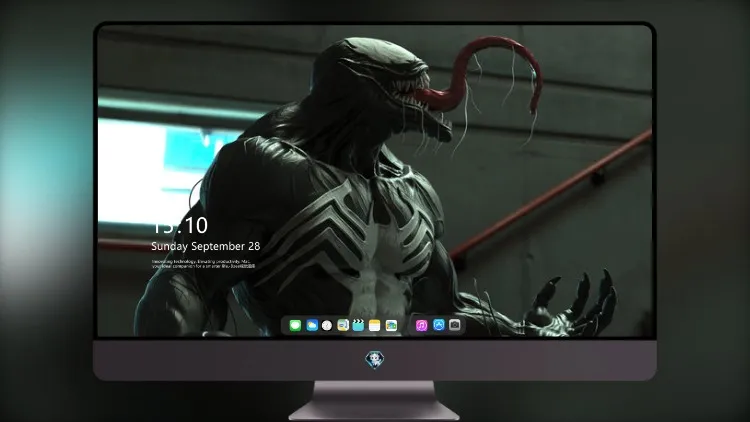Open the blue App Store icon
The height and width of the screenshot is (422, 750).
[x=439, y=325]
